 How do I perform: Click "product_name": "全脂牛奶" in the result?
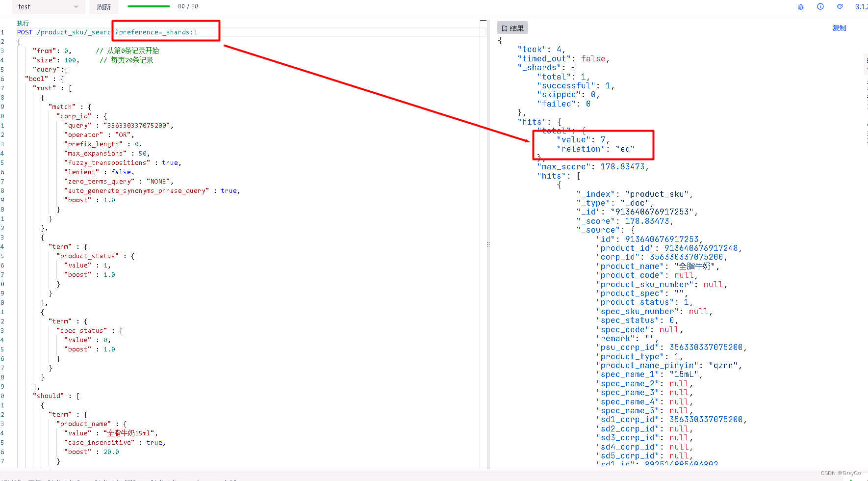(x=658, y=267)
